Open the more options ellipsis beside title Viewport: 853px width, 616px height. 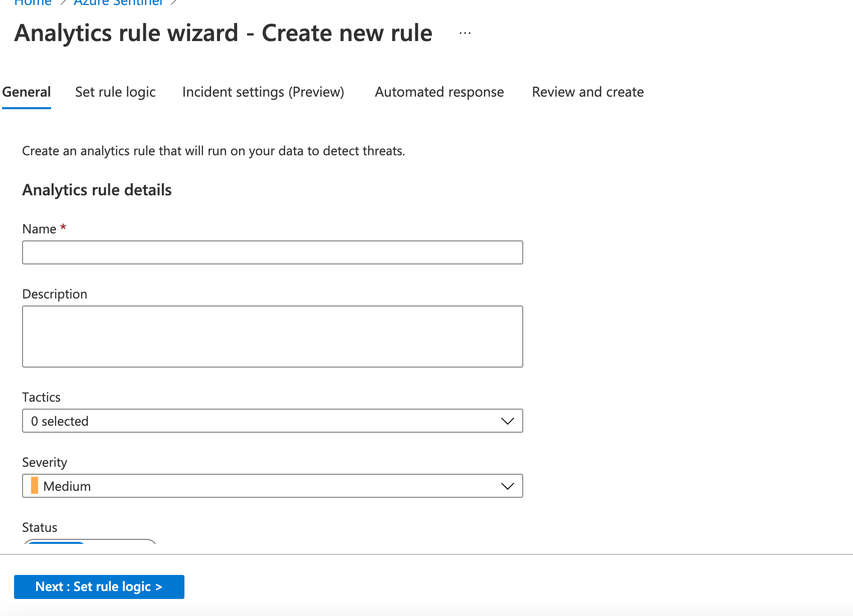click(465, 33)
